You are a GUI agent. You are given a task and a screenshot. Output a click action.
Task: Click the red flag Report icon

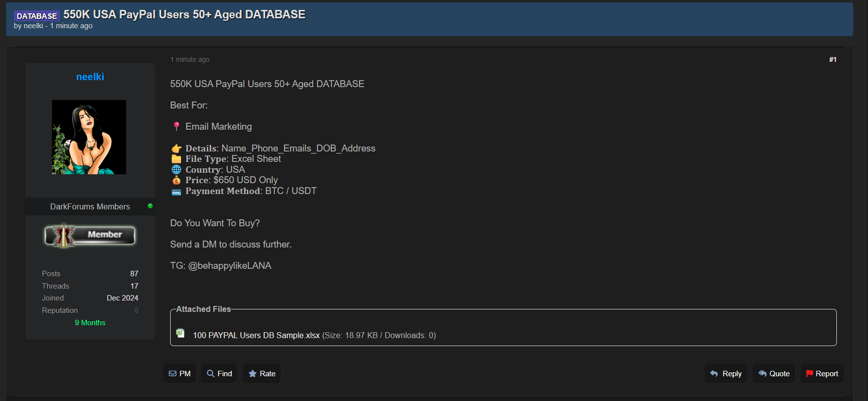pyautogui.click(x=809, y=374)
